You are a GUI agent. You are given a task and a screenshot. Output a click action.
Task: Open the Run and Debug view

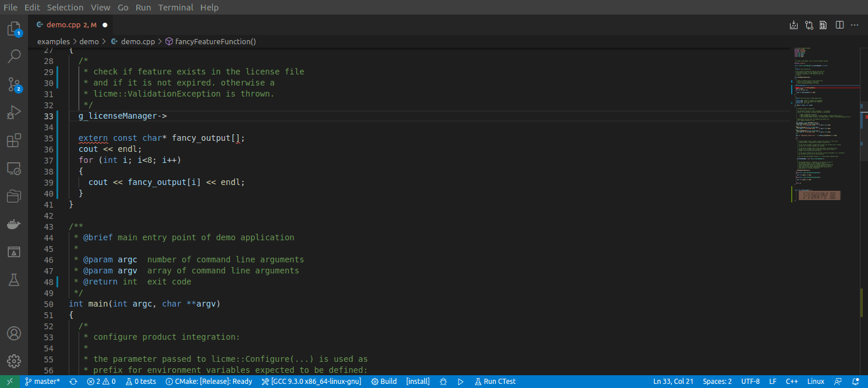coord(14,112)
